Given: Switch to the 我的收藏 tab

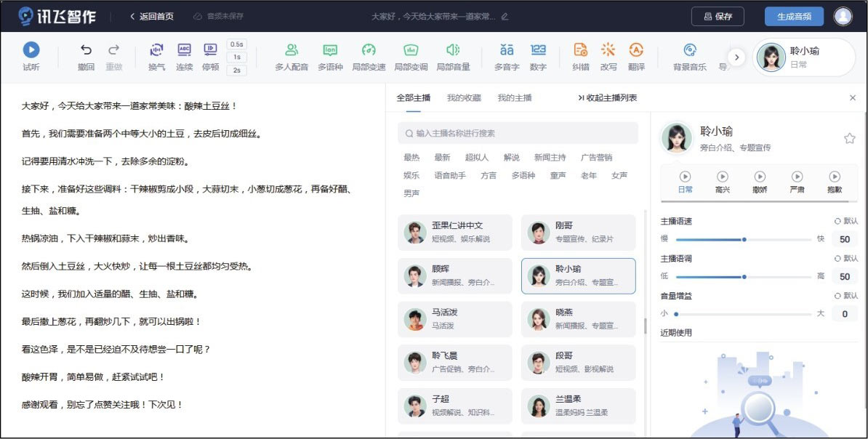Looking at the screenshot, I should pos(463,97).
